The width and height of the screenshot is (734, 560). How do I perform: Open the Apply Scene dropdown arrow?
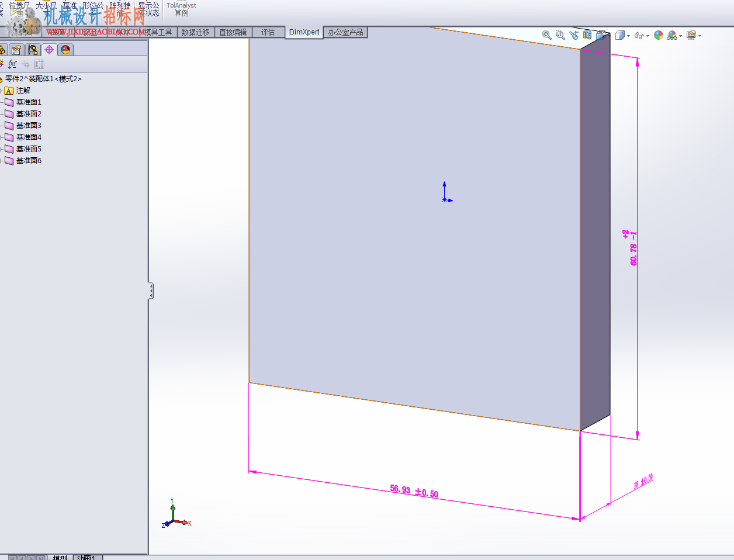tap(680, 36)
